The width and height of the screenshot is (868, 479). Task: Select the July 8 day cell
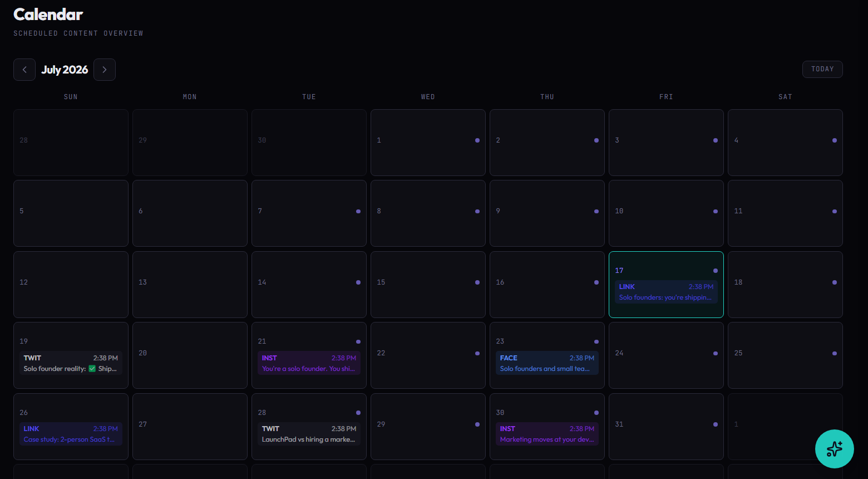(428, 213)
